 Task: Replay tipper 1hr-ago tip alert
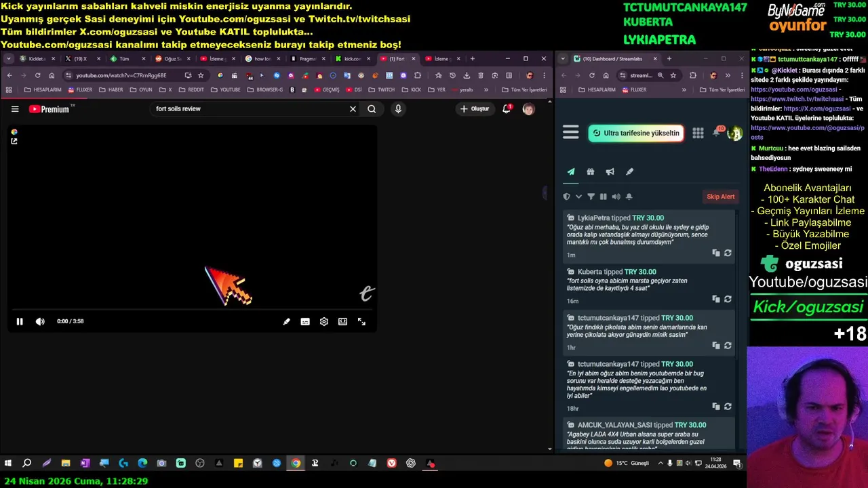pyautogui.click(x=728, y=346)
